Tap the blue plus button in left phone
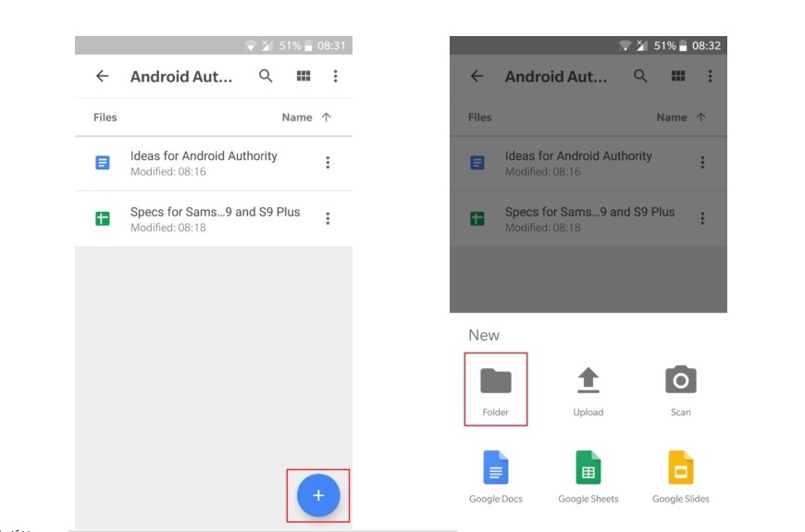 (318, 495)
